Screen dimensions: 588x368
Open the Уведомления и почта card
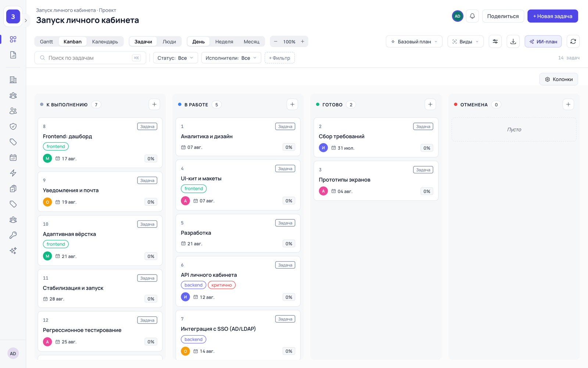pos(100,191)
